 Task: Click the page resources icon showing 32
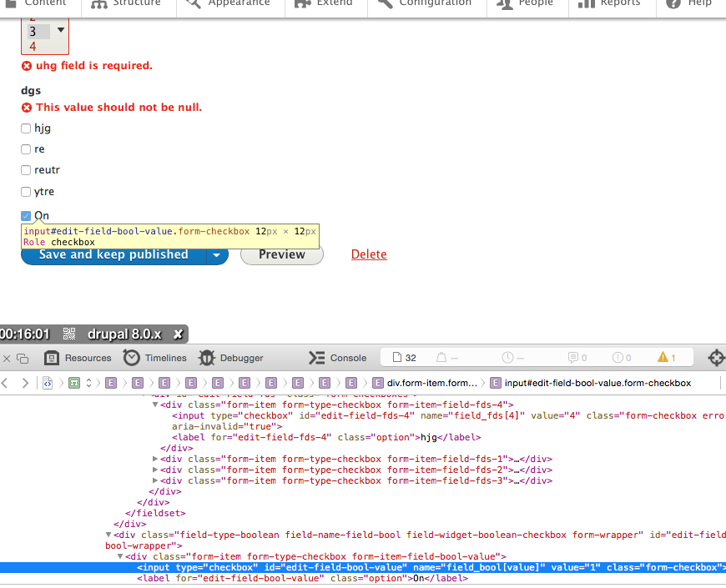click(404, 357)
